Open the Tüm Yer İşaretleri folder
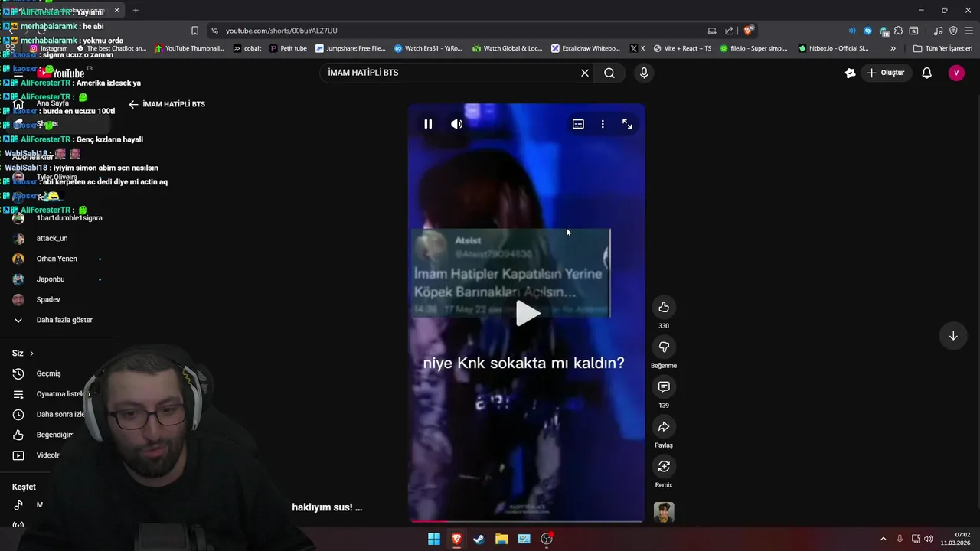Screen dimensions: 980x551 tap(943, 48)
